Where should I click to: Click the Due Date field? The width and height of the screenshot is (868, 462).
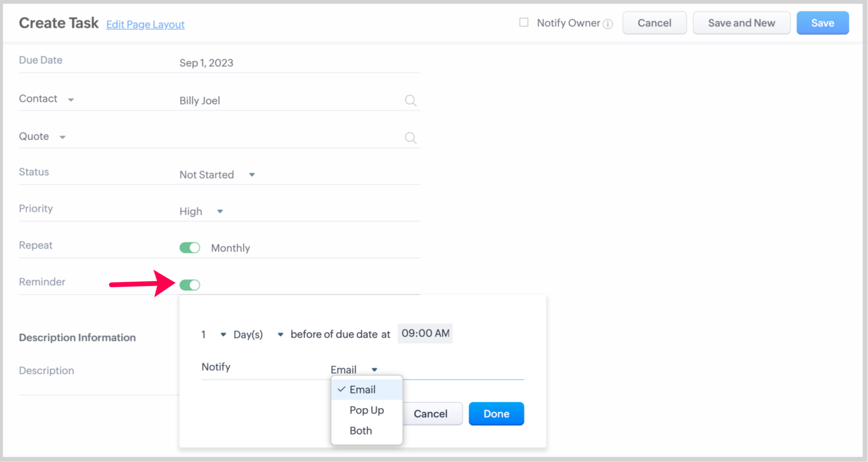coord(299,63)
